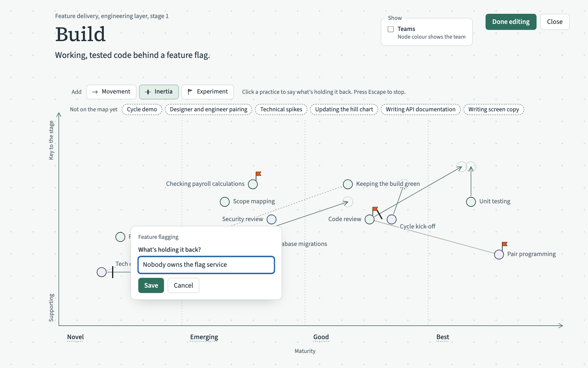The width and height of the screenshot is (588, 368).
Task: Select the Keeping the build green node
Action: pyautogui.click(x=348, y=184)
